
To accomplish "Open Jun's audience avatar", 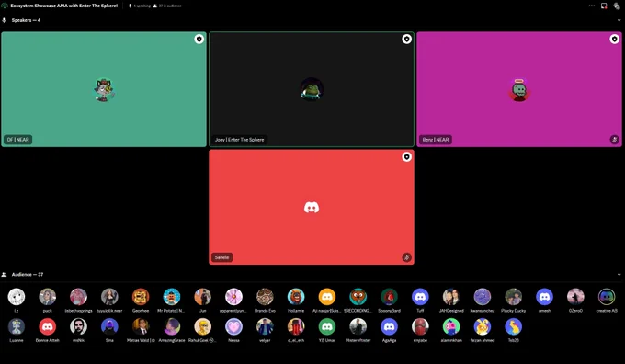I will coord(203,297).
